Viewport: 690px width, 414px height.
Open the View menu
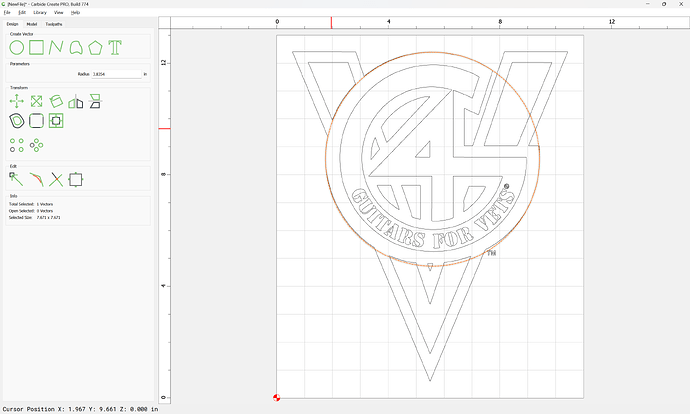click(59, 12)
